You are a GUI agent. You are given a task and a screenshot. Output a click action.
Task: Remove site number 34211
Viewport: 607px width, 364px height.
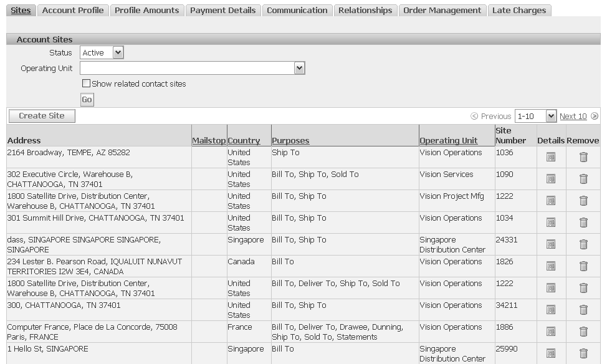pos(583,309)
